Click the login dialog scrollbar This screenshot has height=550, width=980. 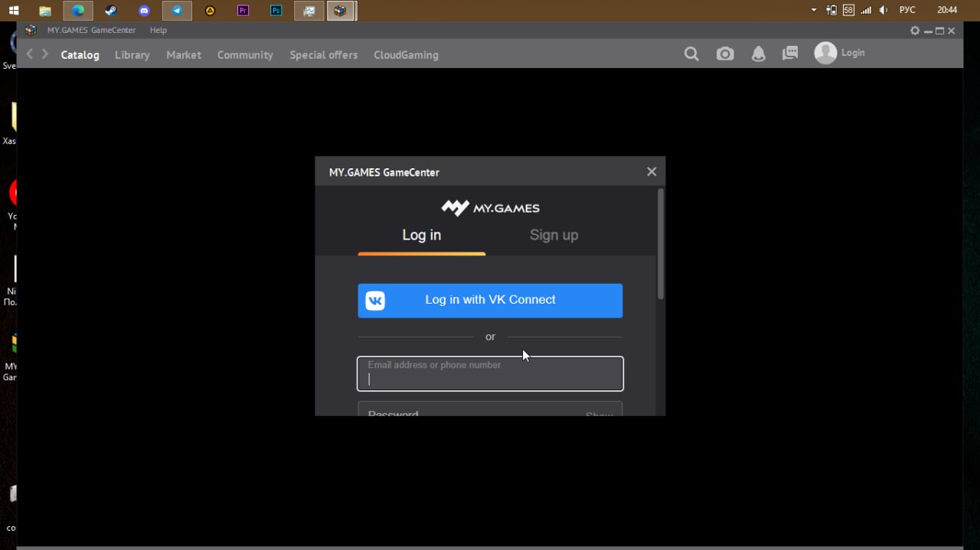point(661,244)
